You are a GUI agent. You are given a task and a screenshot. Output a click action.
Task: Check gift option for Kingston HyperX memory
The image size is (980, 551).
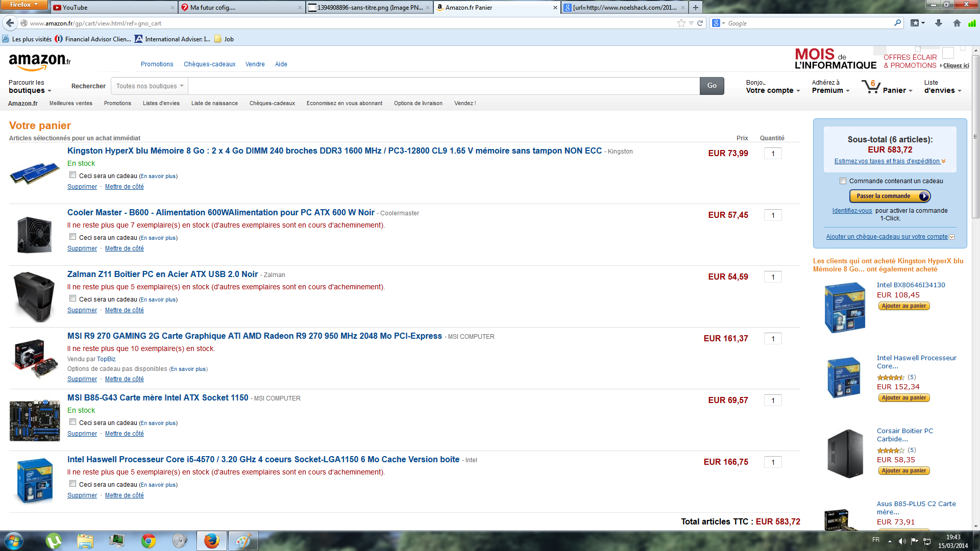[x=73, y=175]
